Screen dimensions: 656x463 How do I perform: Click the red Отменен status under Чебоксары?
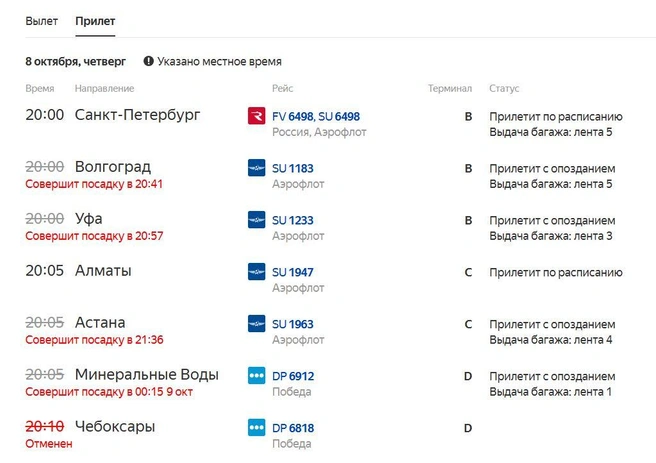(49, 443)
